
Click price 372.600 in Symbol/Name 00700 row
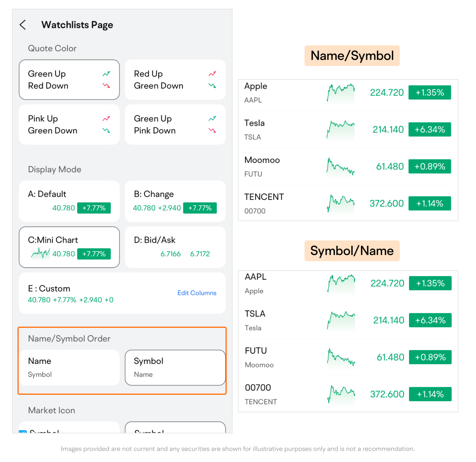(x=387, y=394)
